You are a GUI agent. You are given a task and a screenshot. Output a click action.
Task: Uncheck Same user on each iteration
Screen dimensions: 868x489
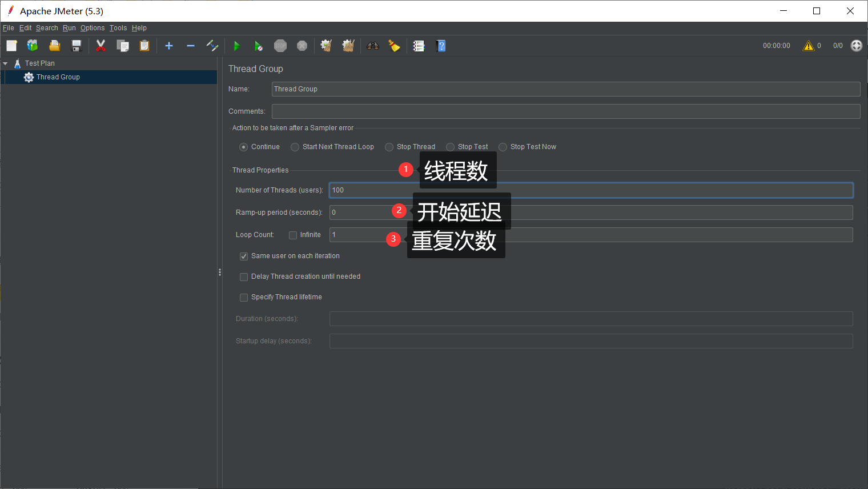point(244,256)
